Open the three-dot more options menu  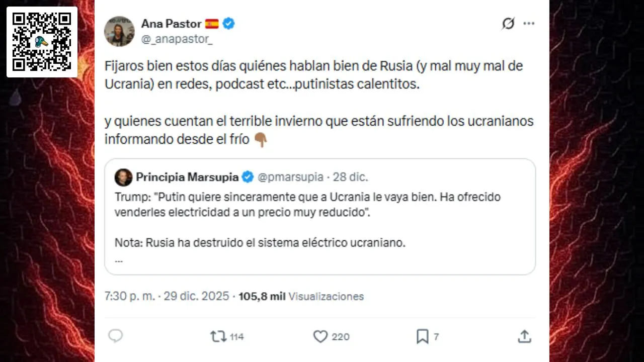point(529,24)
